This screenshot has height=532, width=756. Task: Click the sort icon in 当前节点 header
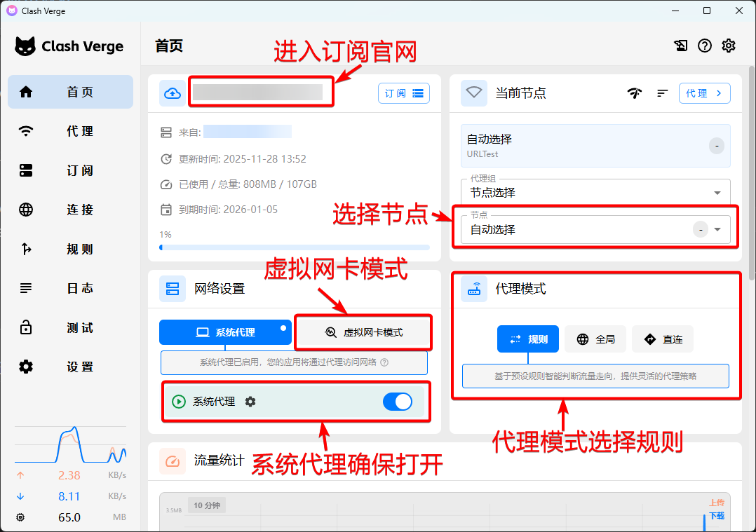pos(662,93)
